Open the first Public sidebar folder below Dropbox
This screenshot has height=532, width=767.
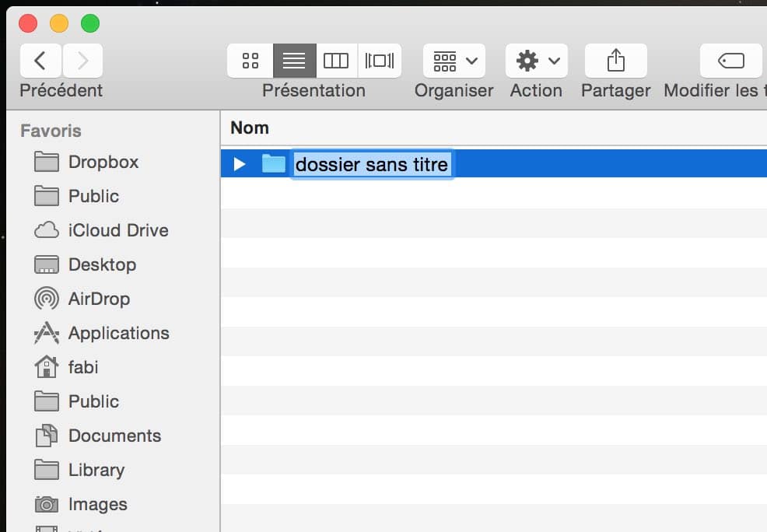point(93,196)
